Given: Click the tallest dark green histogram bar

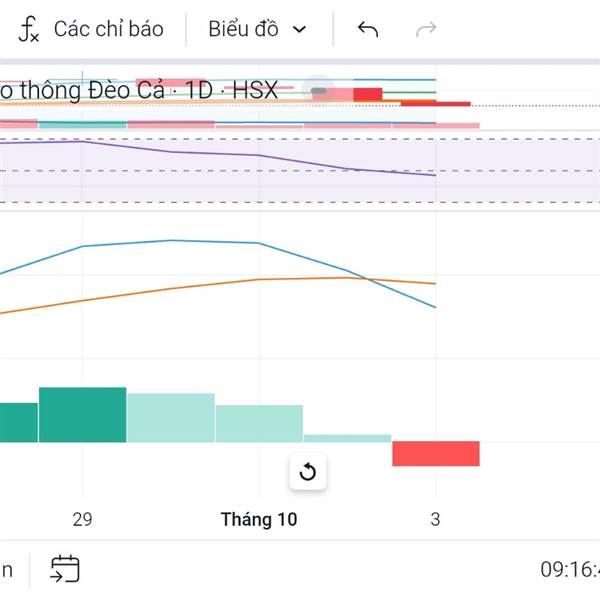Looking at the screenshot, I should [x=83, y=414].
